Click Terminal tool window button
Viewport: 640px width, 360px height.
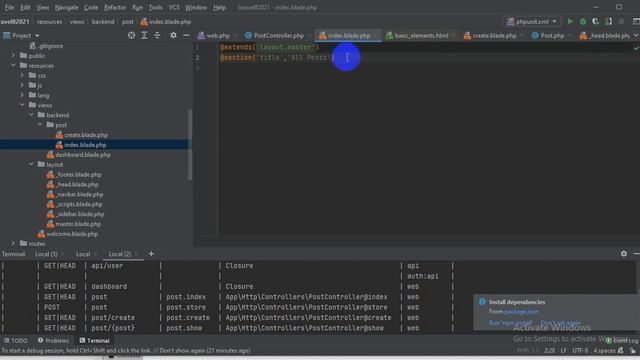click(x=94, y=340)
